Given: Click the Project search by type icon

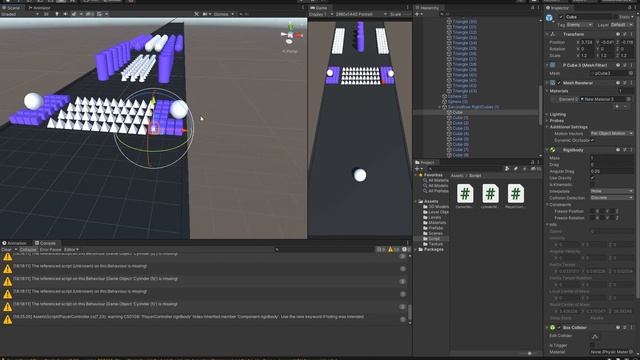Looking at the screenshot, I should click(507, 169).
